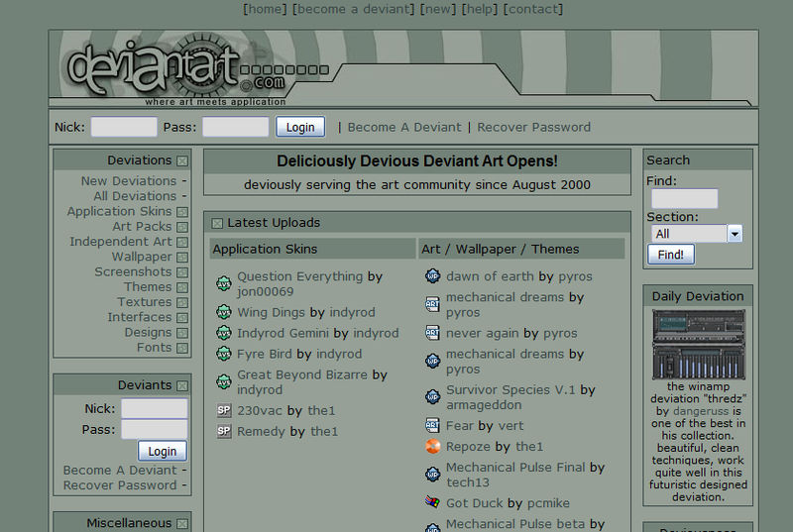Click the deviantart.com logo

(x=177, y=68)
